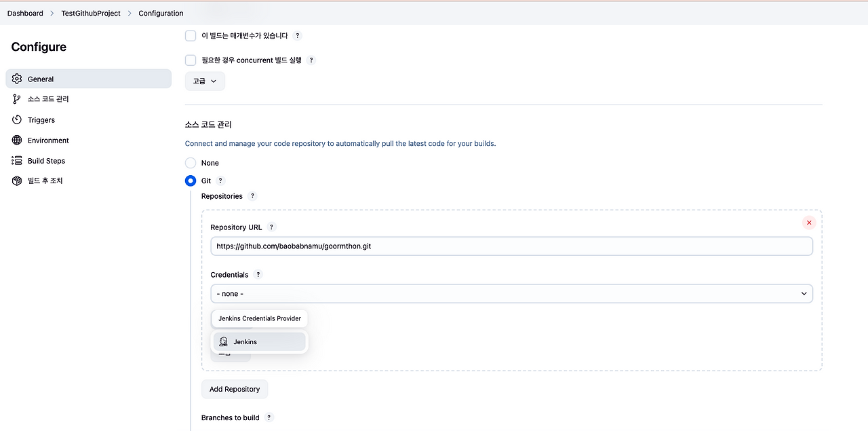
Task: Click the 빌드 후 조치 package icon
Action: tap(17, 181)
